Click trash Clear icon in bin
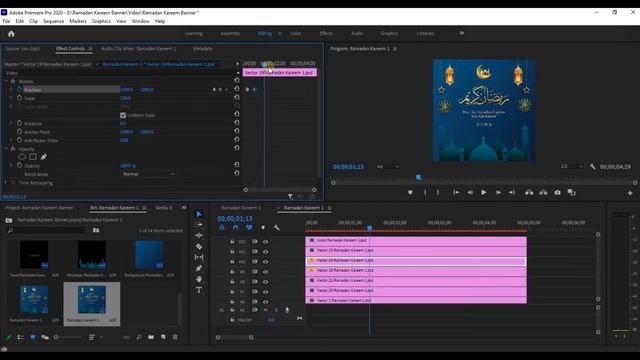This screenshot has height=360, width=640. tap(175, 337)
